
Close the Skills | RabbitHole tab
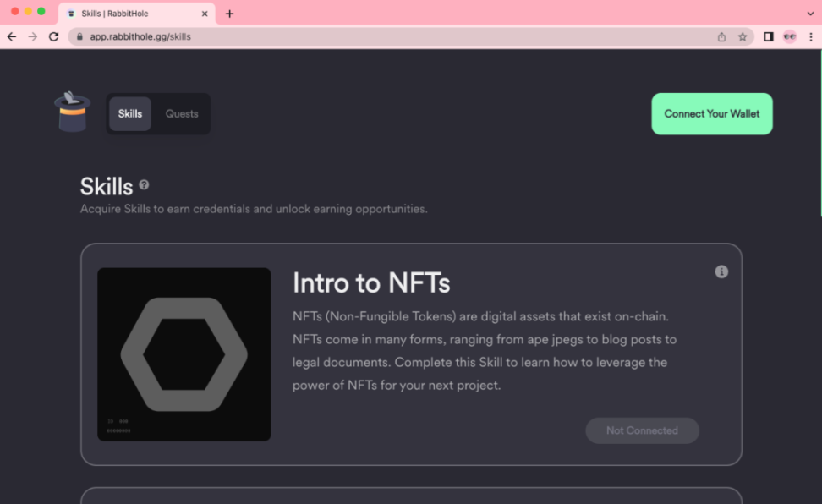click(205, 14)
